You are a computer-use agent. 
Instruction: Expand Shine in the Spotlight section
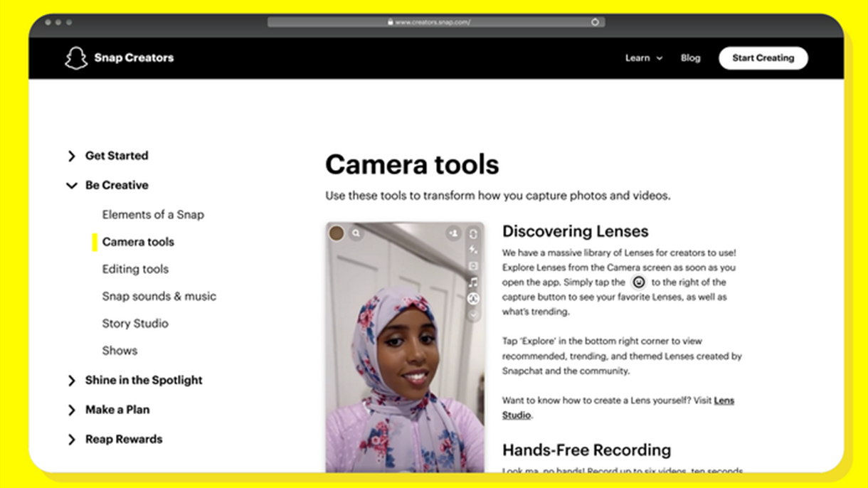coord(71,381)
